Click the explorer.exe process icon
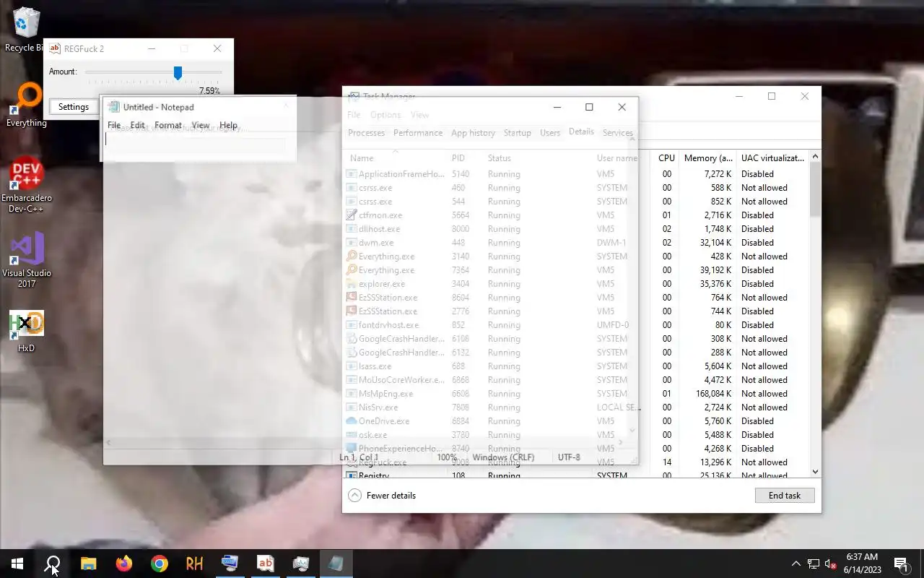Image resolution: width=924 pixels, height=578 pixels. (352, 284)
